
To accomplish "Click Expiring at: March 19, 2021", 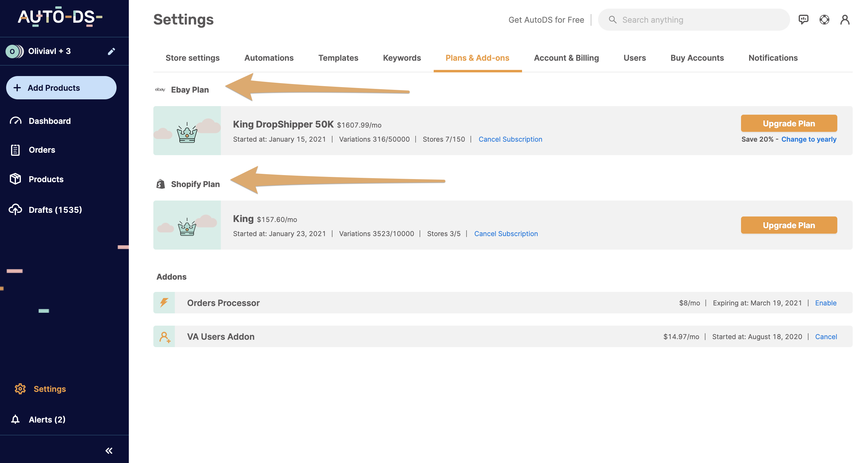I will pyautogui.click(x=757, y=303).
